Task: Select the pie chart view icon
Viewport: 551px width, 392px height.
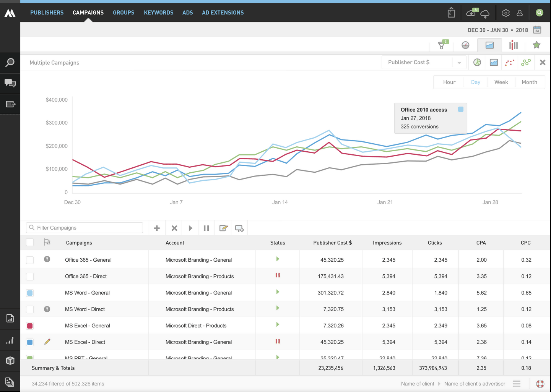Action: [x=477, y=62]
